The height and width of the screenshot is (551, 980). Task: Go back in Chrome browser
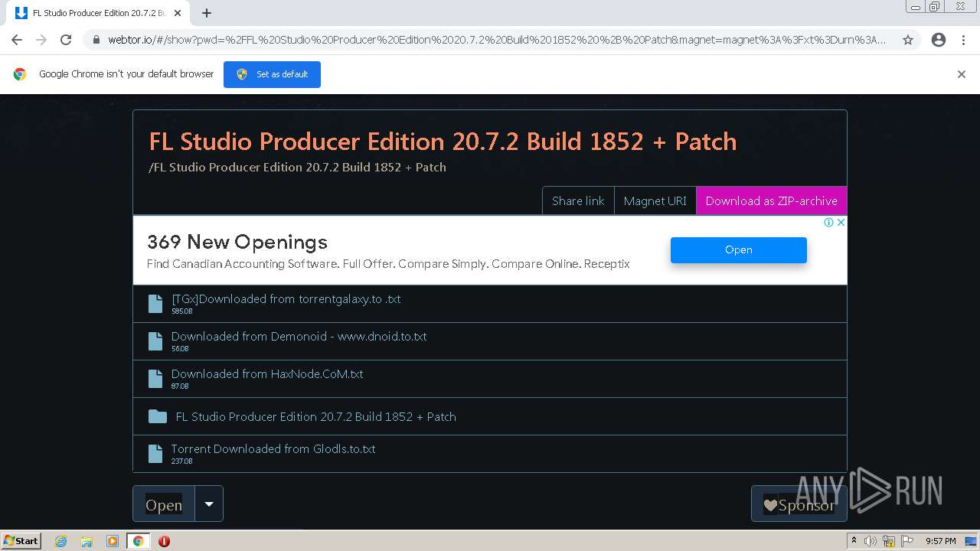17,40
